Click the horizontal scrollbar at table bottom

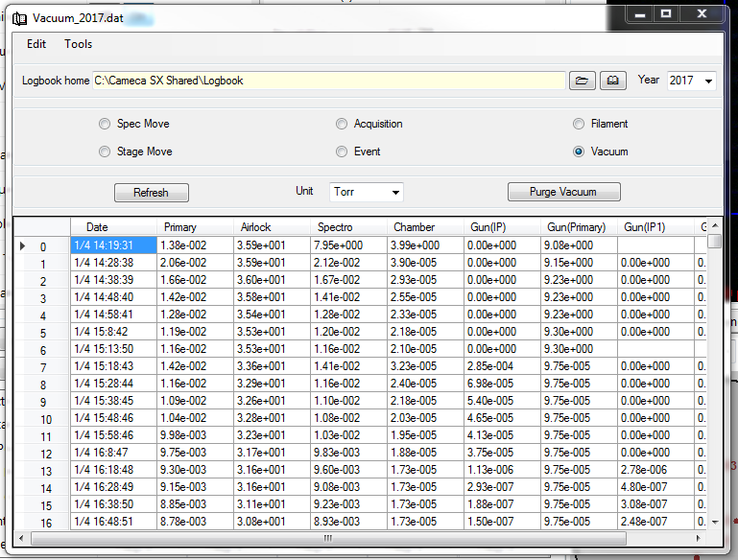point(326,538)
